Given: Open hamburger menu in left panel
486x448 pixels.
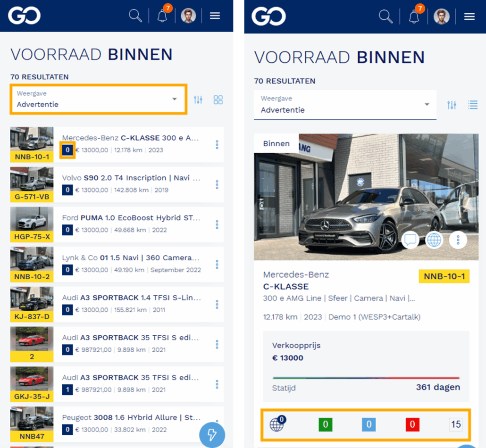Looking at the screenshot, I should pos(215,16).
